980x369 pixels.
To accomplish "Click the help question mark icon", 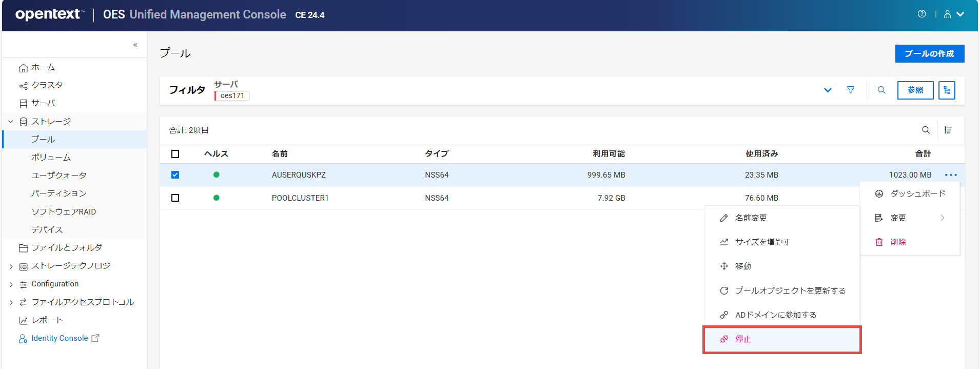I will (x=922, y=14).
